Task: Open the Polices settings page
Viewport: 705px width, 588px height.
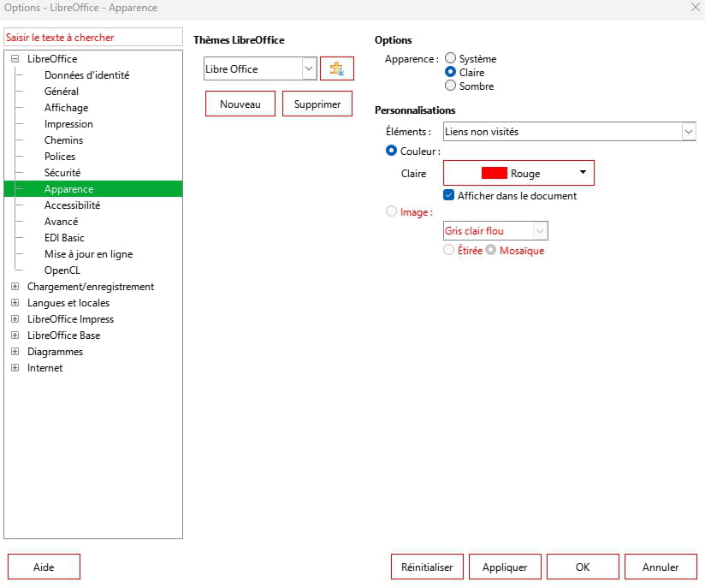Action: (x=60, y=156)
